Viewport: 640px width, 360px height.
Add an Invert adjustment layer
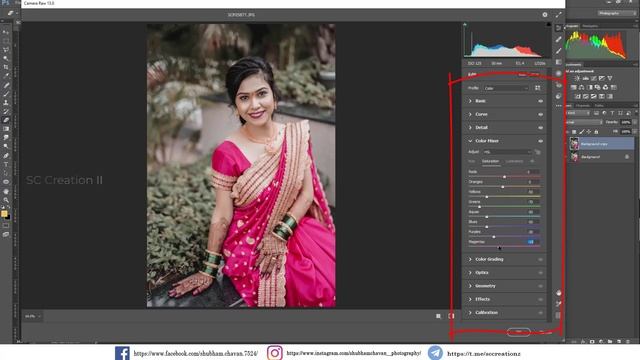(578, 97)
